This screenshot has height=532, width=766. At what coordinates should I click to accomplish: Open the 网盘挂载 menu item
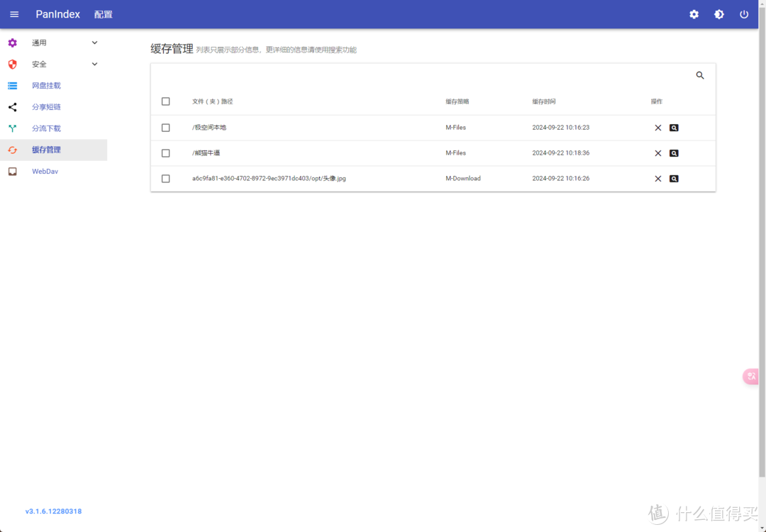[46, 86]
